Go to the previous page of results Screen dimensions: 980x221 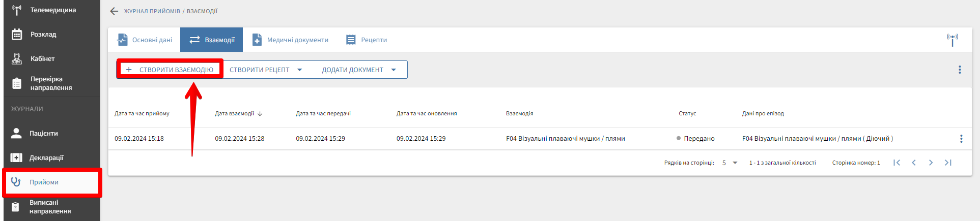click(x=914, y=163)
